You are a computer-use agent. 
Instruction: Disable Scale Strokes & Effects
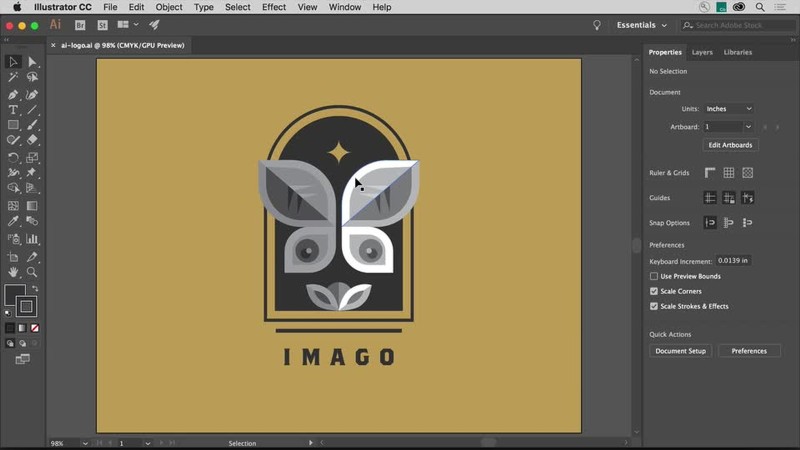click(x=654, y=306)
